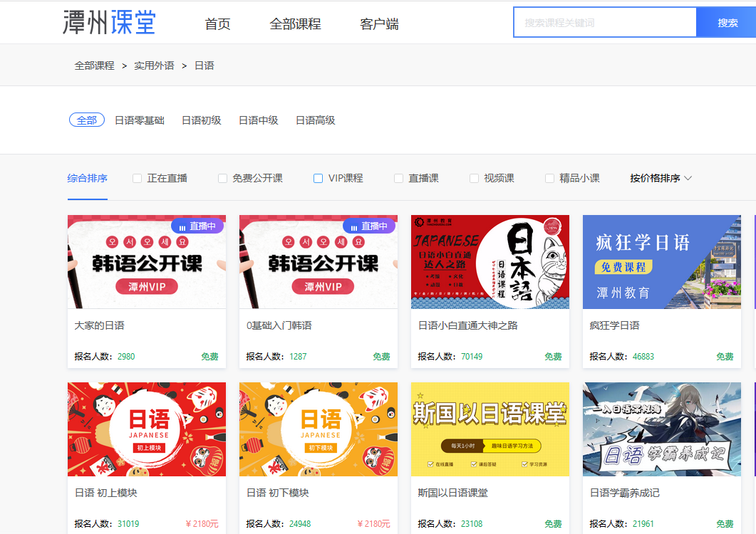Viewport: 756px width, 534px height.
Task: Tick the 免费公开课 checkbox
Action: 222,178
